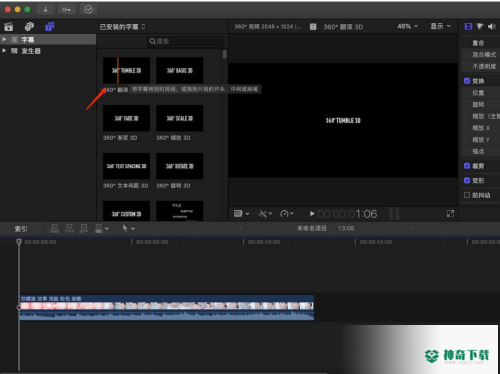
Task: Click the 锚点 anchor row
Action: pyautogui.click(x=481, y=151)
